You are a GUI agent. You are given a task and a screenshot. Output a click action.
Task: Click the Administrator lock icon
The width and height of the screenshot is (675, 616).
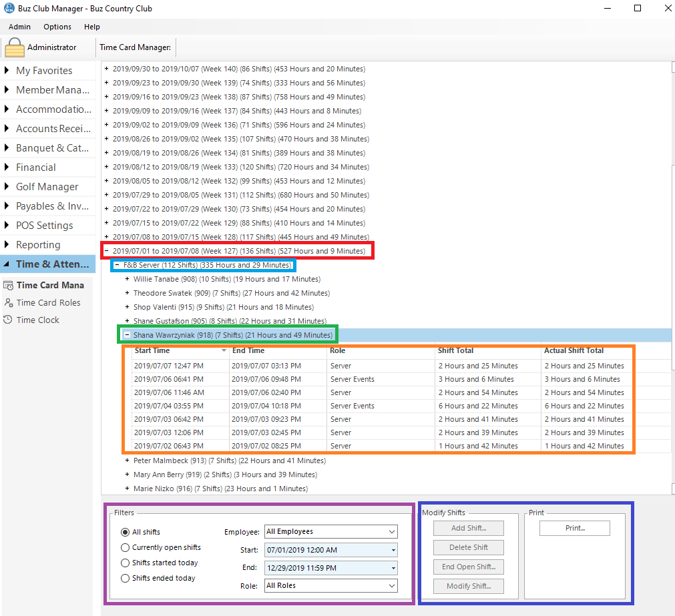(15, 47)
